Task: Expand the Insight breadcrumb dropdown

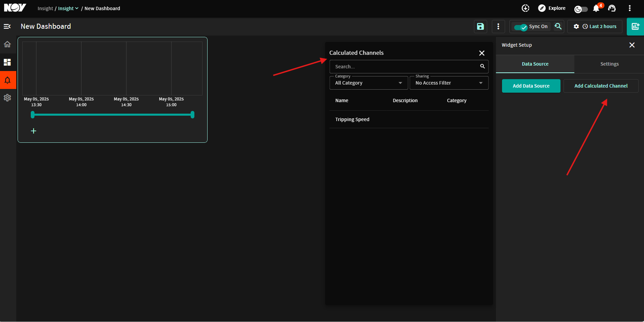Action: tap(68, 8)
